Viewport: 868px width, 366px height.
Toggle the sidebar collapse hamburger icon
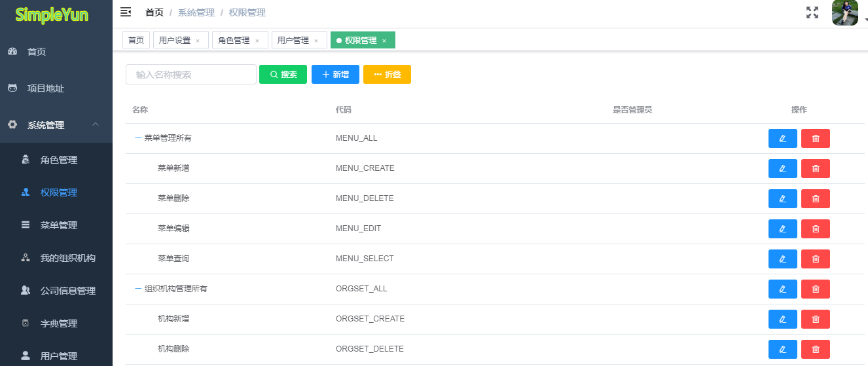[x=126, y=12]
